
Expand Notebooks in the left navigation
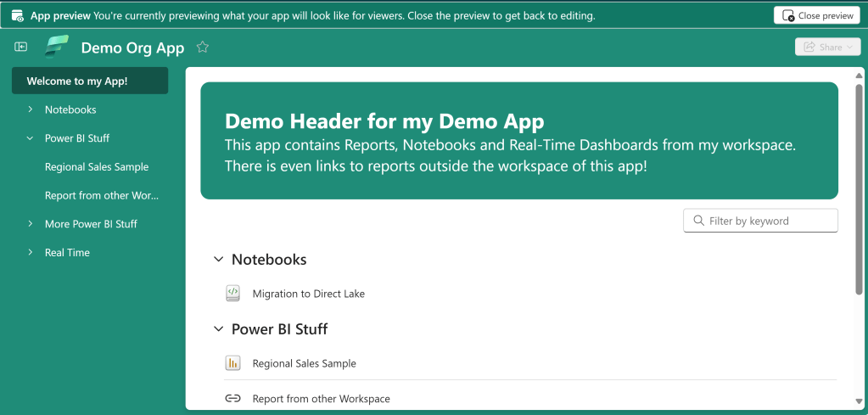[31, 109]
